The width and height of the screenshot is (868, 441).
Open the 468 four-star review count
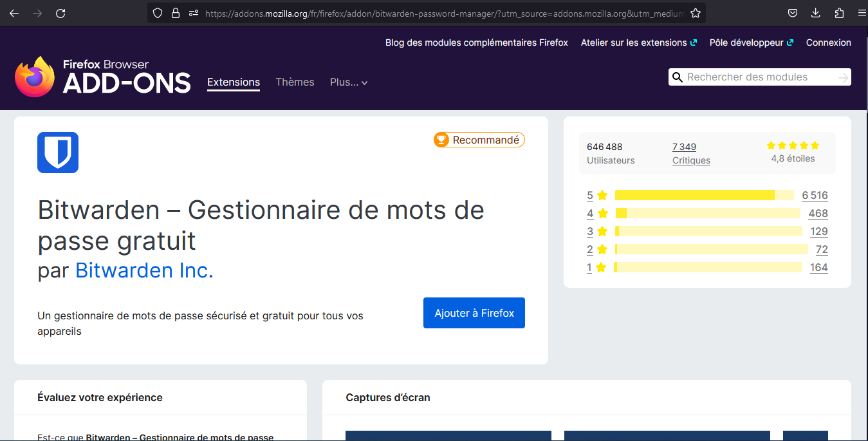click(818, 213)
